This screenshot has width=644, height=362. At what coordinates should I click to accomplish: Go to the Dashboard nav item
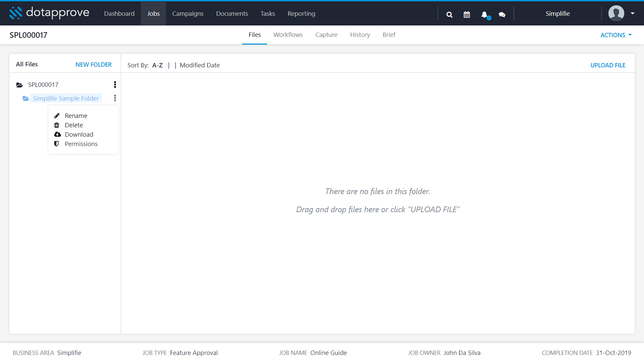click(x=119, y=13)
